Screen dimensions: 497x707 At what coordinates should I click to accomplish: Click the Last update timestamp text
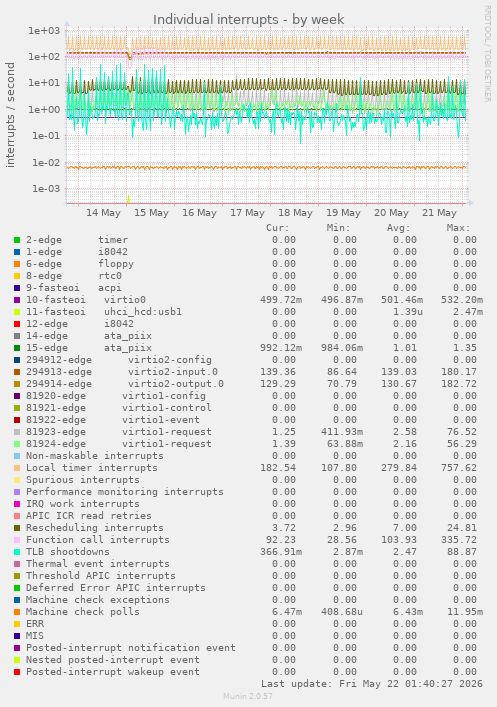pos(372,684)
